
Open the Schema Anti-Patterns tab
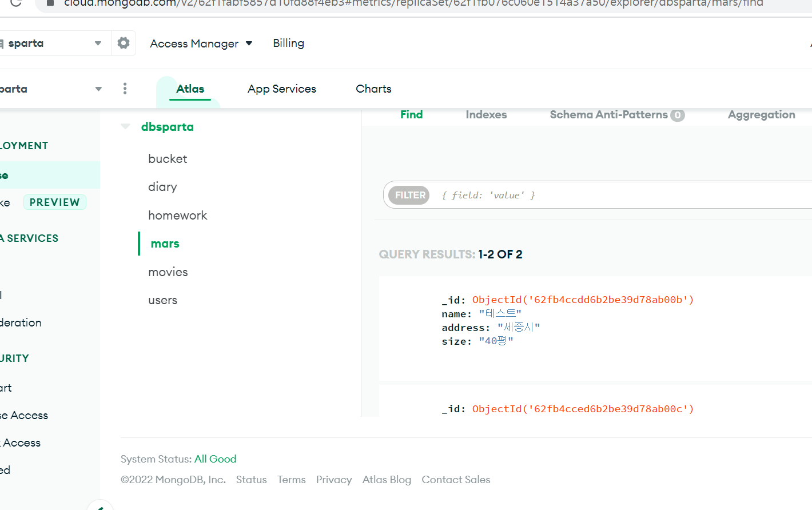pos(617,114)
